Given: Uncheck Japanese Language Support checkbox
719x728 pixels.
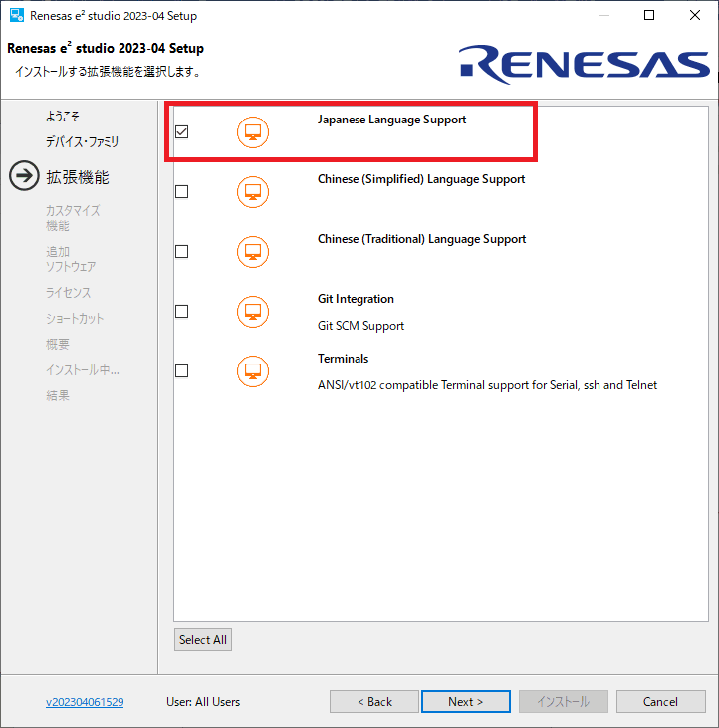Looking at the screenshot, I should [x=182, y=132].
